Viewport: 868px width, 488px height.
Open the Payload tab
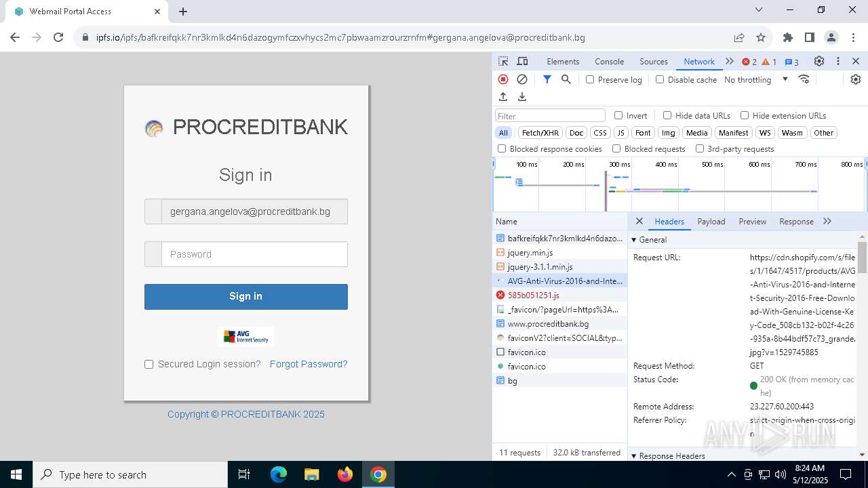pos(711,221)
